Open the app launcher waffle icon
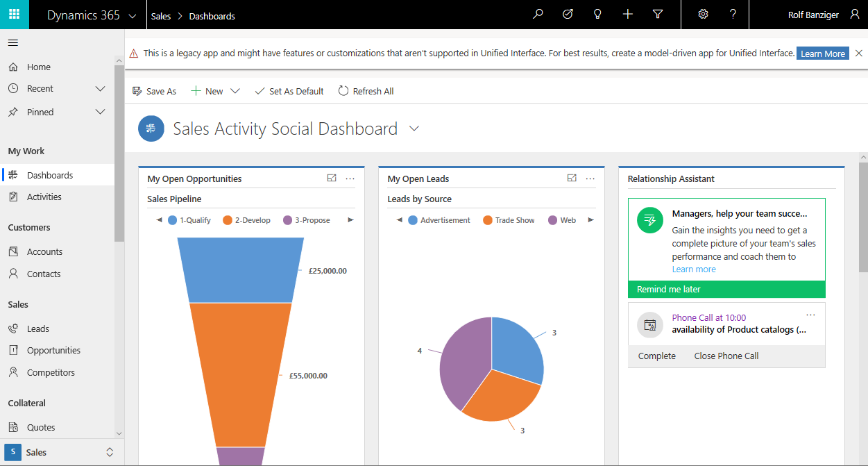This screenshot has width=868, height=466. [x=14, y=15]
